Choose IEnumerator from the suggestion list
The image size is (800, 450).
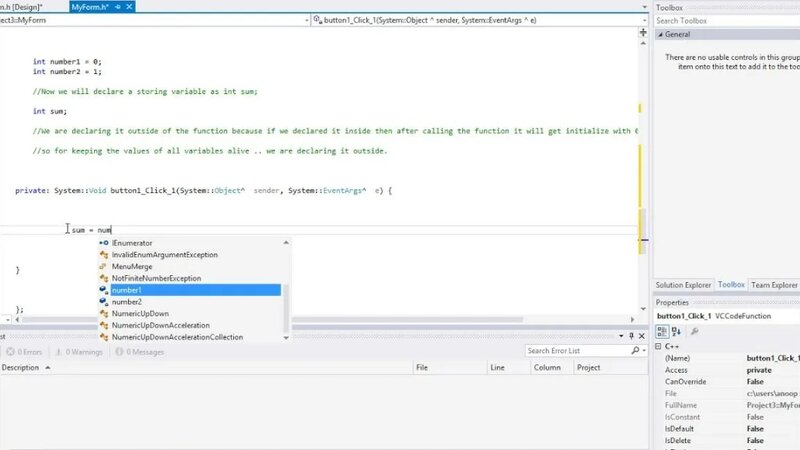[x=132, y=243]
